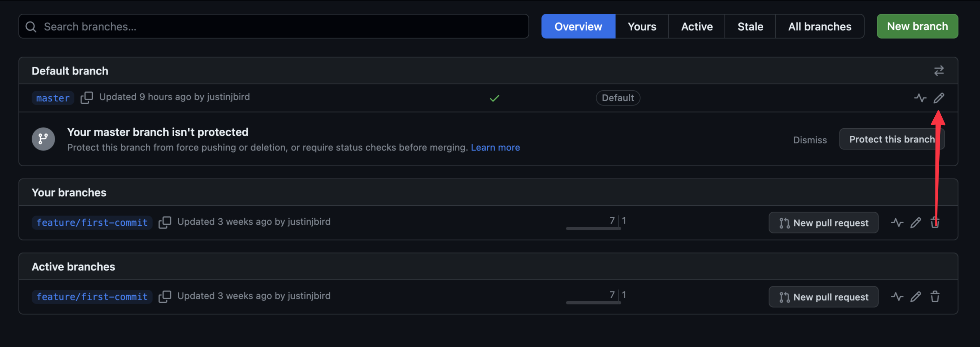Viewport: 980px width, 347px height.
Task: Open activity graph for feature/first-commit branch
Action: coord(897,223)
